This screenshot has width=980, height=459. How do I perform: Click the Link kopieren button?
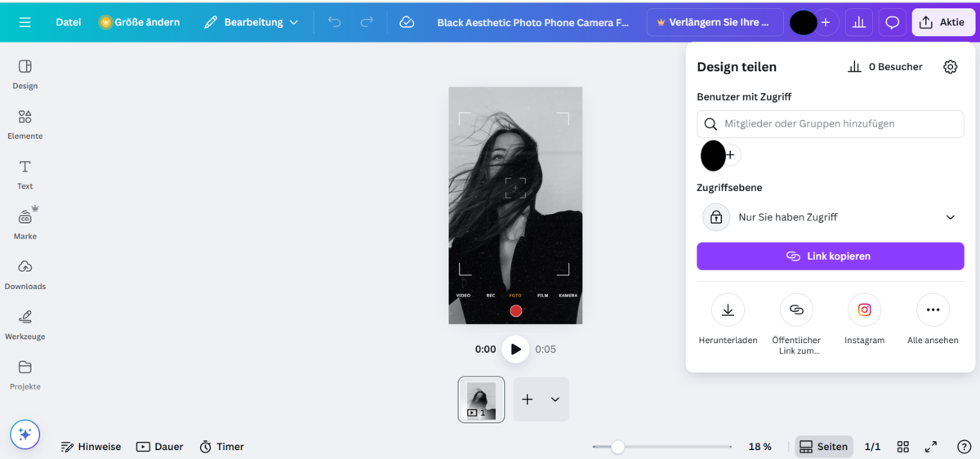pos(830,256)
